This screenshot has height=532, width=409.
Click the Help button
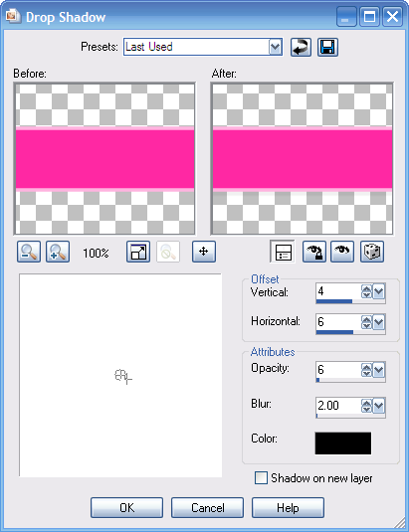(x=288, y=508)
